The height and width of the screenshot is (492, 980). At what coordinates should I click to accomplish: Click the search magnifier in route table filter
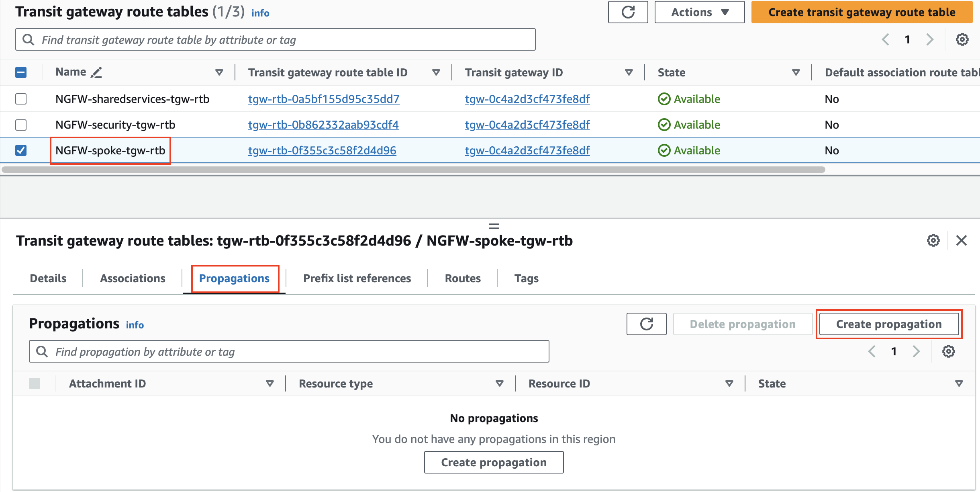tap(28, 39)
